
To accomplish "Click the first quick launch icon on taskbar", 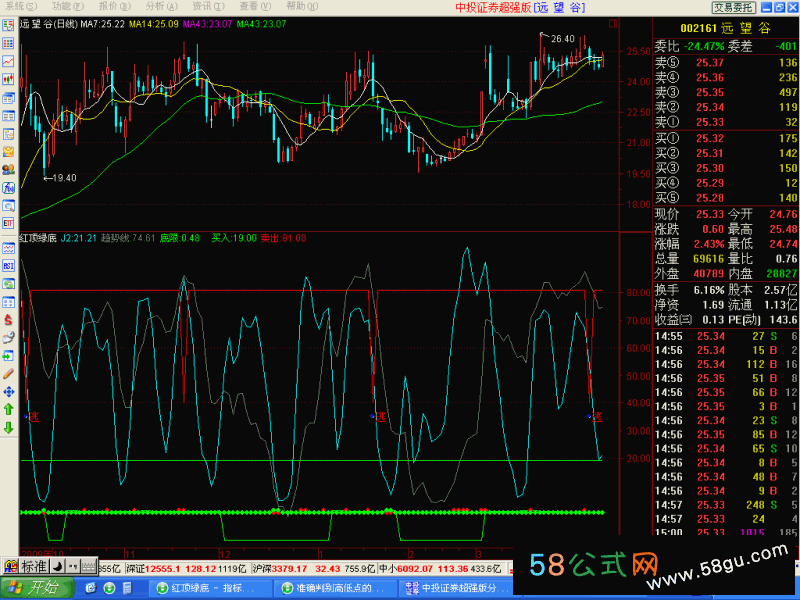I will click(91, 588).
